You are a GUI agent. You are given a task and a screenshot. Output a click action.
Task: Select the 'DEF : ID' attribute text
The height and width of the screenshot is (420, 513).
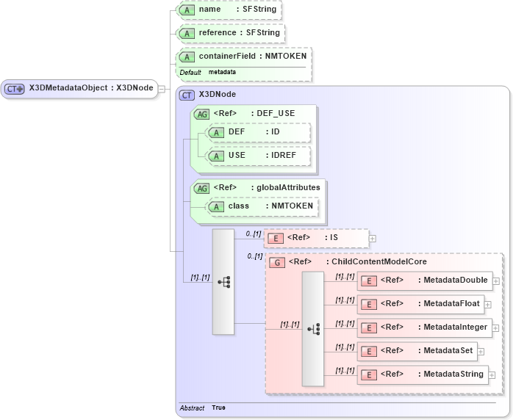pyautogui.click(x=254, y=131)
